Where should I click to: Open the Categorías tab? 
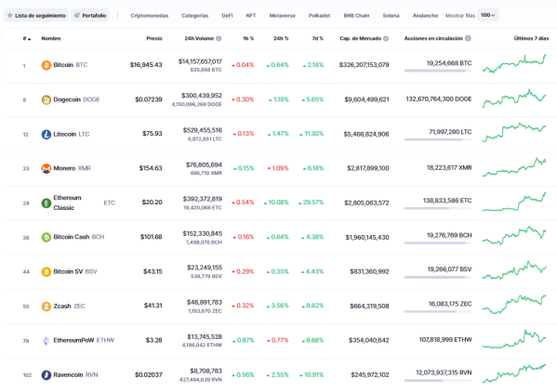[195, 16]
